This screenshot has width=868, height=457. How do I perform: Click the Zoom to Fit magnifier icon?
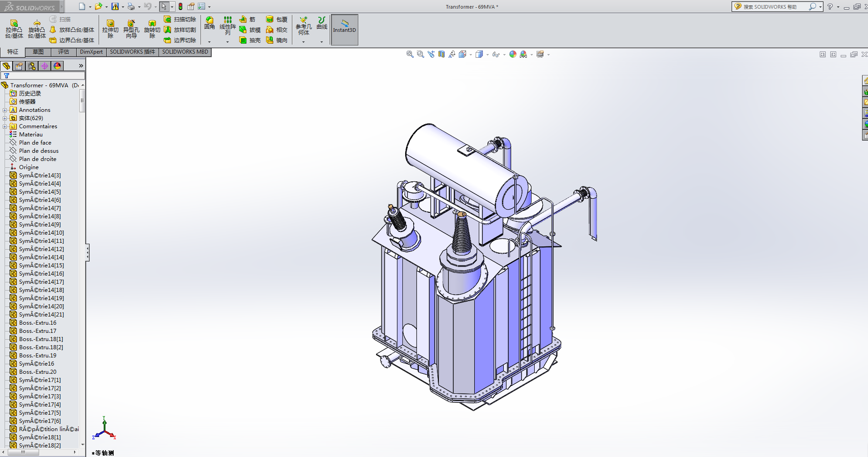click(410, 54)
